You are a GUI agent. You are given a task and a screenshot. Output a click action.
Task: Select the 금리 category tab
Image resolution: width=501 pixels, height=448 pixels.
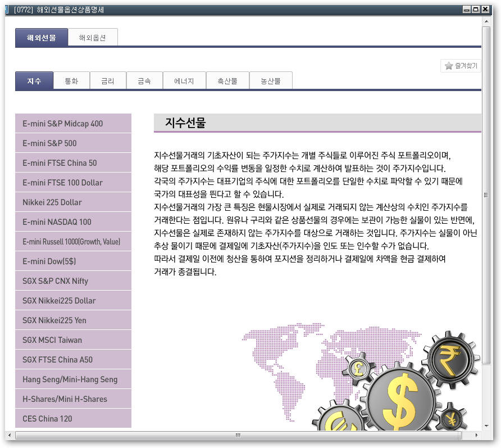click(x=108, y=80)
